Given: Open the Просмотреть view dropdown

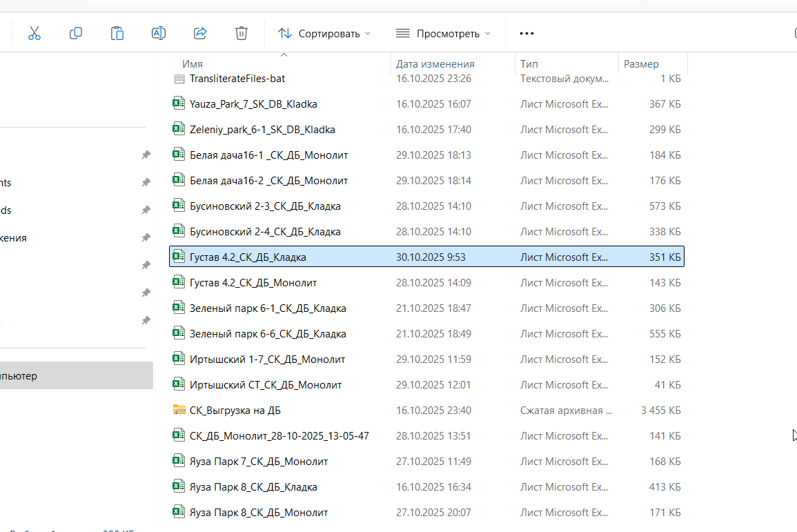Looking at the screenshot, I should [x=443, y=34].
